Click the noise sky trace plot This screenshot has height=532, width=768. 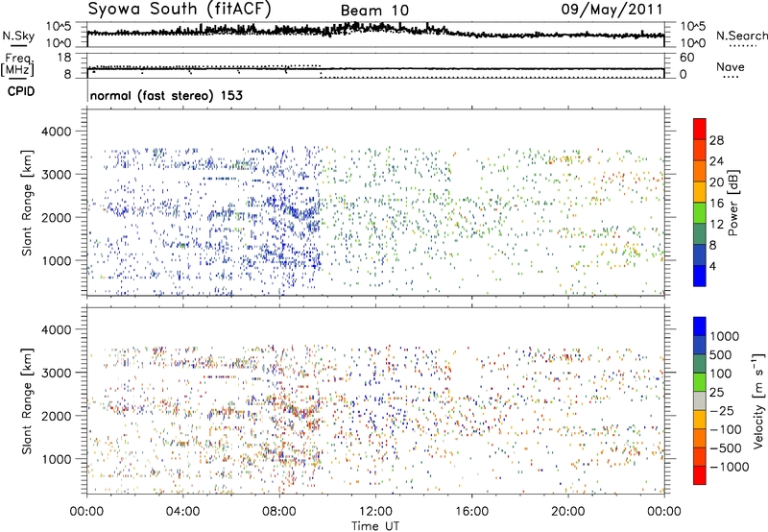pos(375,35)
